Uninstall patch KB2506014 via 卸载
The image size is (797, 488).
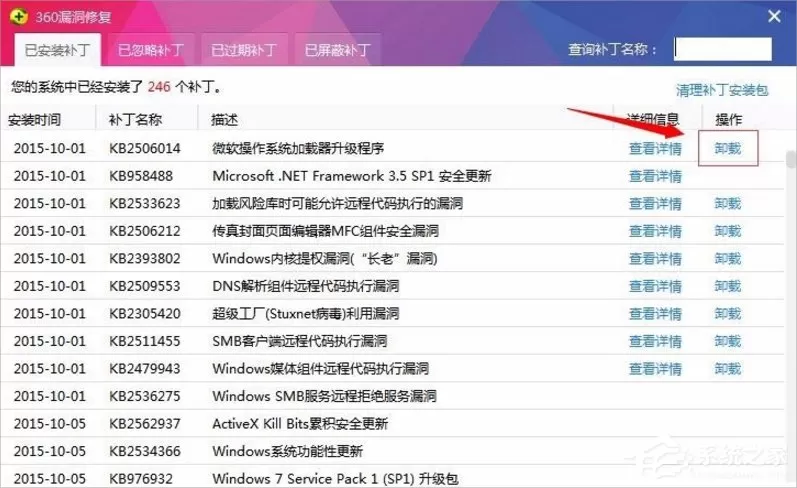[727, 148]
